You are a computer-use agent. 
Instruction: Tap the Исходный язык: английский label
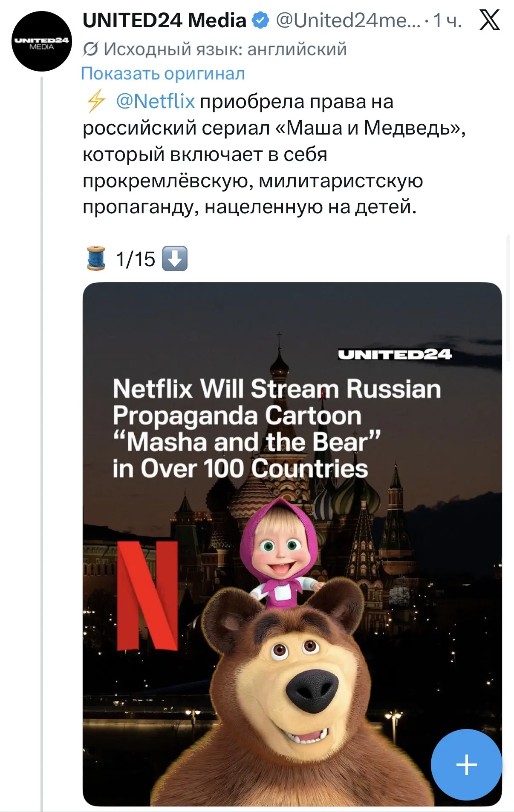tap(225, 49)
